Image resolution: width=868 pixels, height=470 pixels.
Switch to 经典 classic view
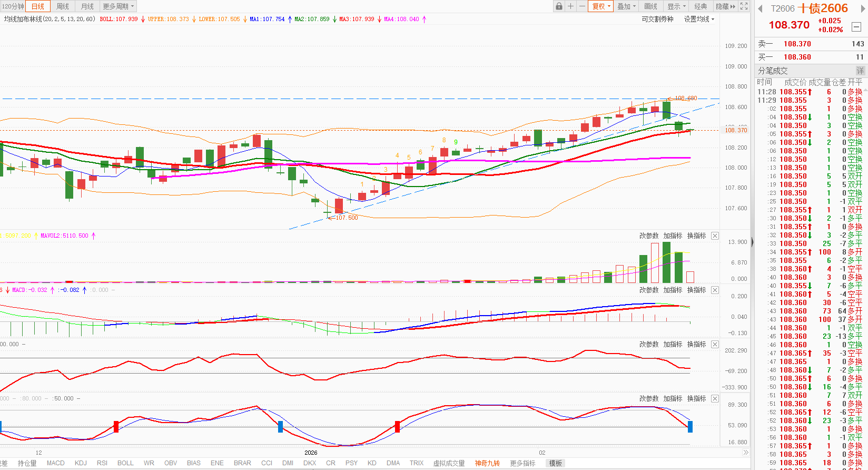coord(701,6)
